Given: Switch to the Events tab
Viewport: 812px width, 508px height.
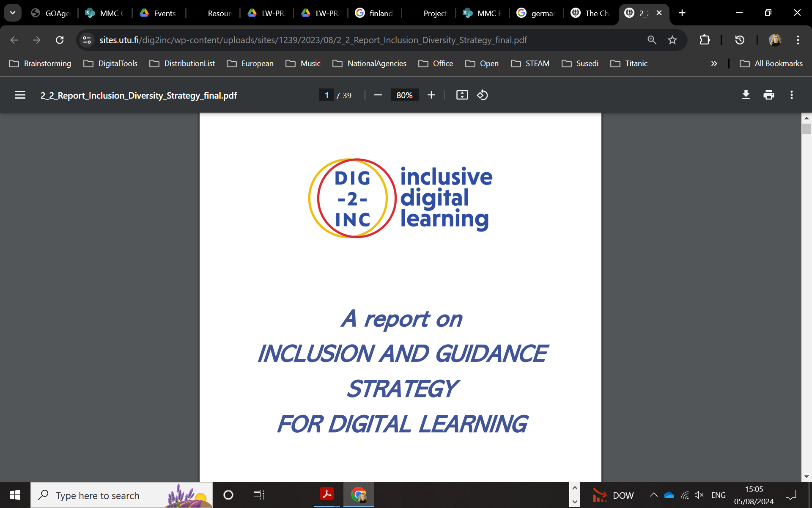Looking at the screenshot, I should click(158, 13).
